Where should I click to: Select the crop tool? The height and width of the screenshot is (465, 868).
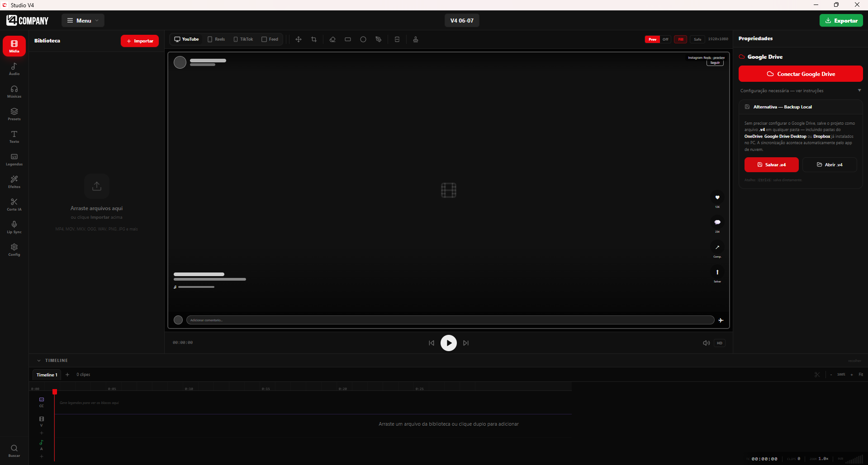coord(314,39)
